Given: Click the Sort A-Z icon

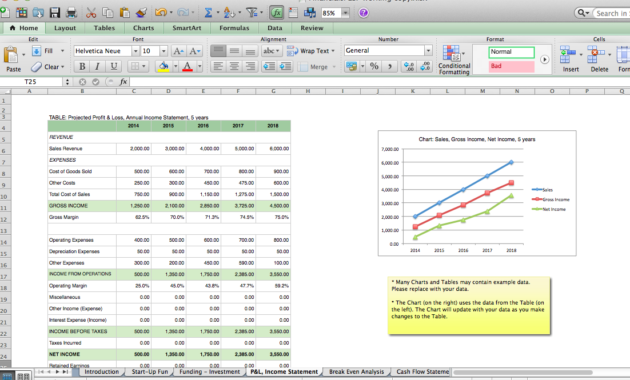Looking at the screenshot, I should click(229, 13).
